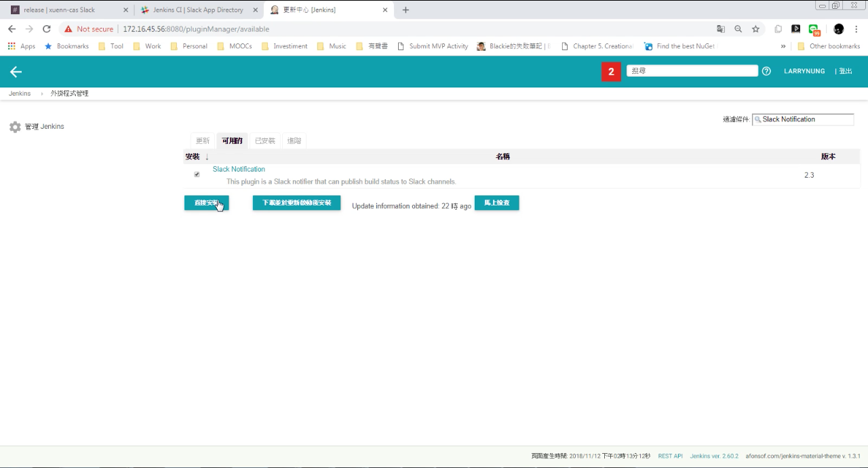Switch to the 已安裝 tab

tap(265, 140)
